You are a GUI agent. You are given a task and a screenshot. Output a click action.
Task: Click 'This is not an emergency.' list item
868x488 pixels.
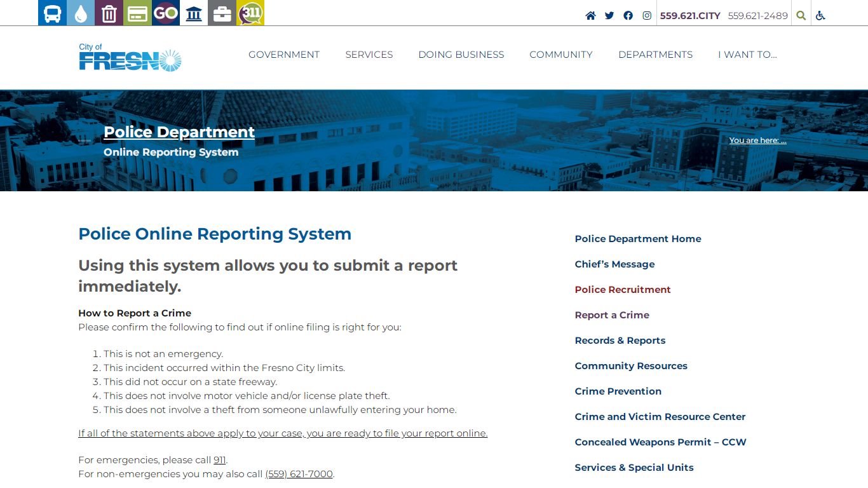click(163, 354)
